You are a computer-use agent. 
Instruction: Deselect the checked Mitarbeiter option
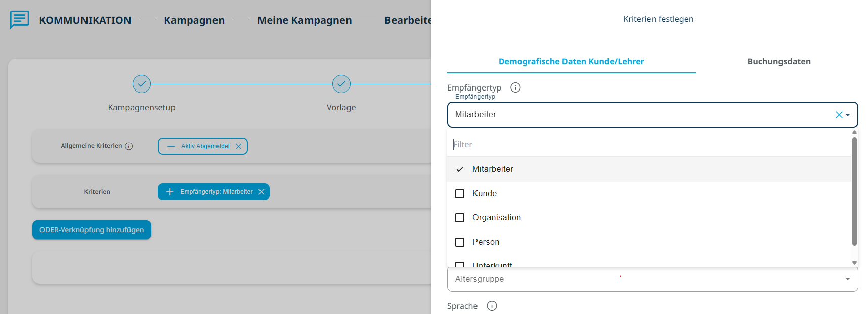pyautogui.click(x=460, y=169)
